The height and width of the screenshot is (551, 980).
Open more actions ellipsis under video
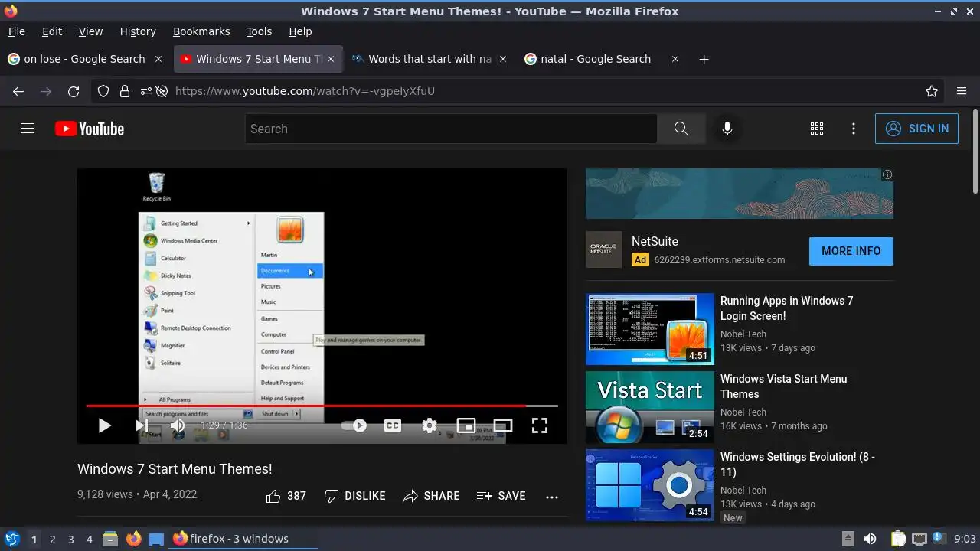[x=552, y=497]
